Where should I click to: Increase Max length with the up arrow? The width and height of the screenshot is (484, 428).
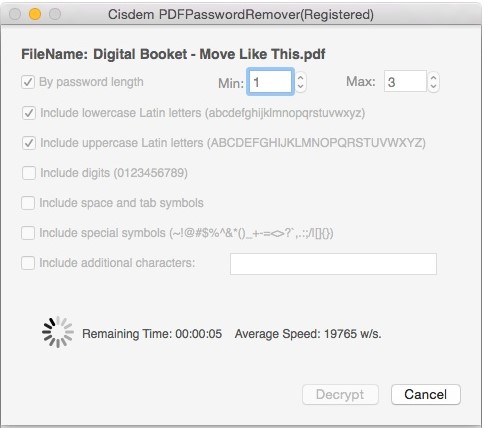(433, 77)
